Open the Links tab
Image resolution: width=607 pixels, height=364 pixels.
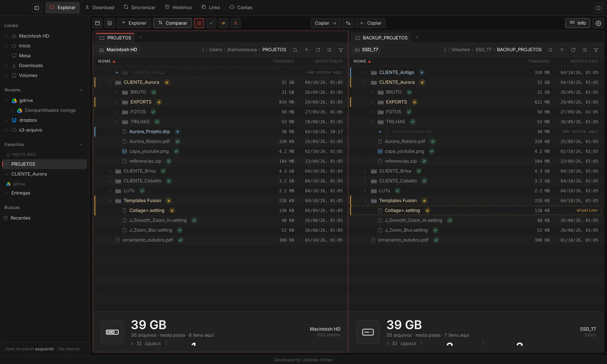pyautogui.click(x=211, y=8)
